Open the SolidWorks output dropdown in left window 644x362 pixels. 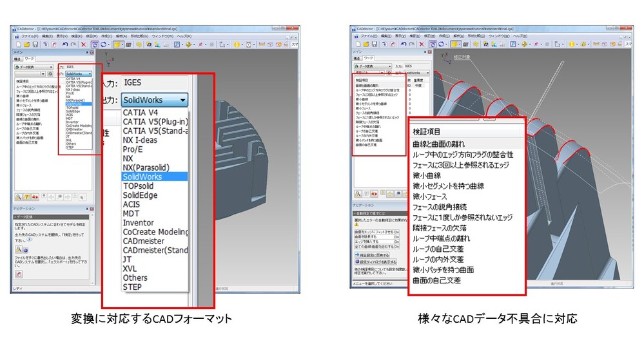pyautogui.click(x=79, y=74)
